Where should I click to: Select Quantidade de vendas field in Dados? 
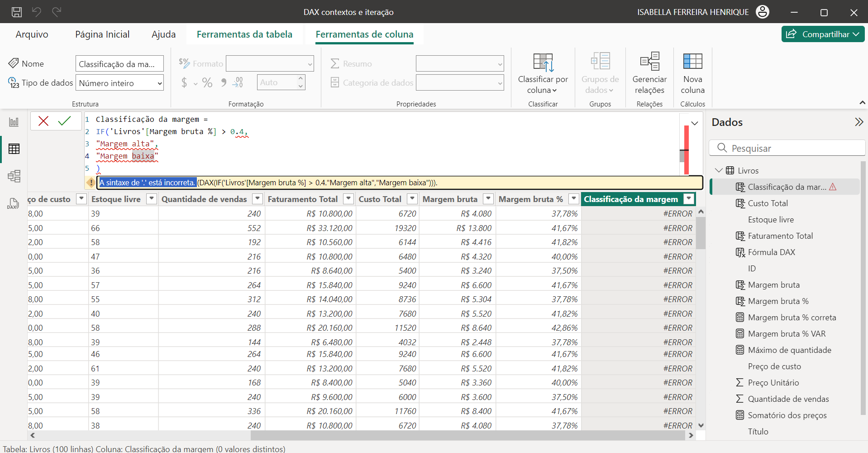pos(788,399)
